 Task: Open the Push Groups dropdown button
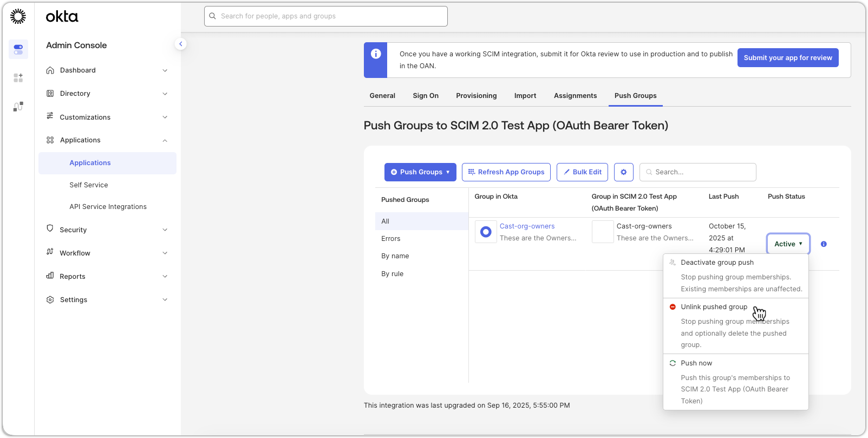tap(420, 172)
